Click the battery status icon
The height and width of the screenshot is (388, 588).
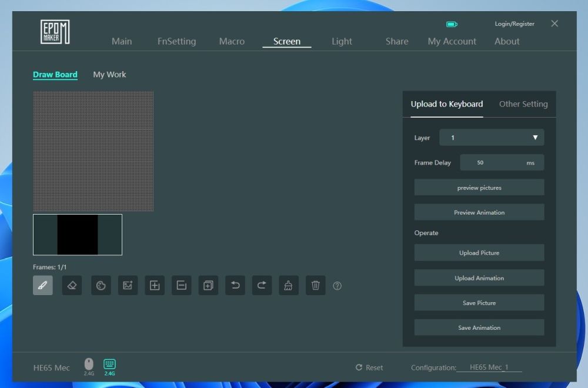point(452,24)
